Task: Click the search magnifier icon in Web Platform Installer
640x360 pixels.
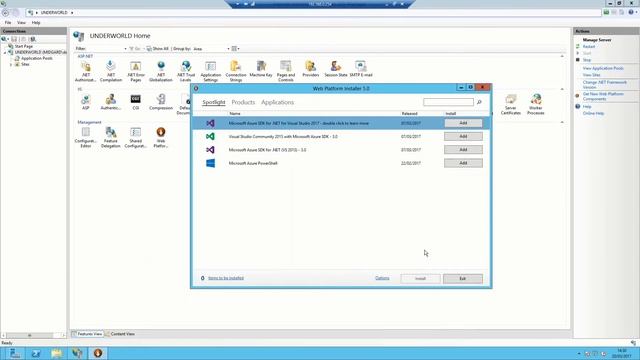Action: [479, 102]
